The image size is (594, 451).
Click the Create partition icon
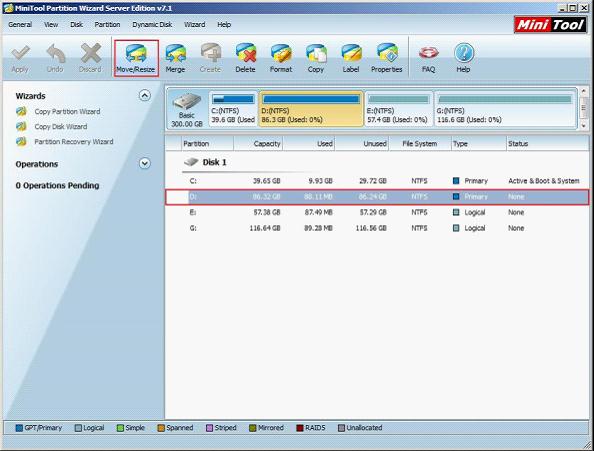[211, 53]
